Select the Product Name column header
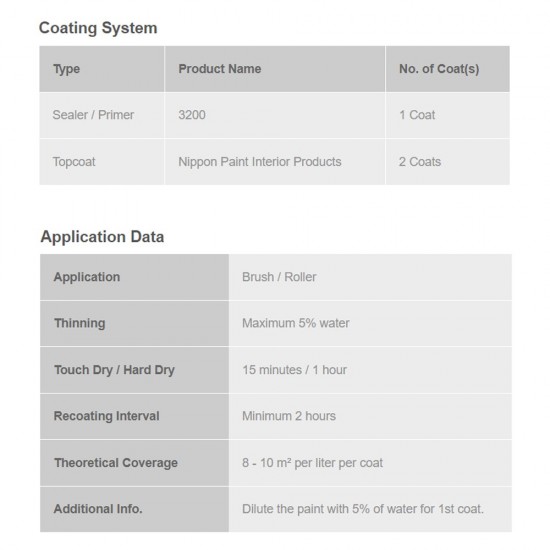550x550 pixels. point(275,69)
